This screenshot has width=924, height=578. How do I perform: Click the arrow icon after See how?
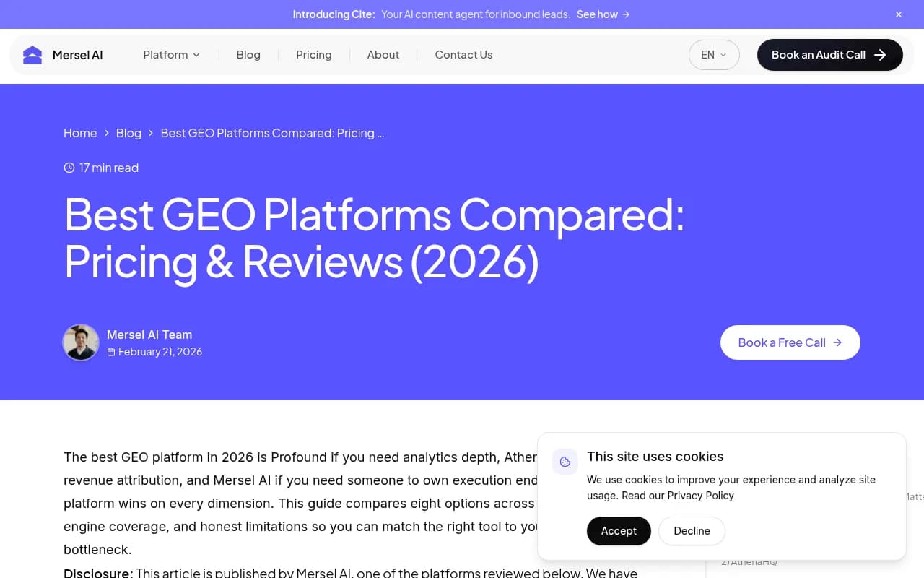pyautogui.click(x=625, y=14)
